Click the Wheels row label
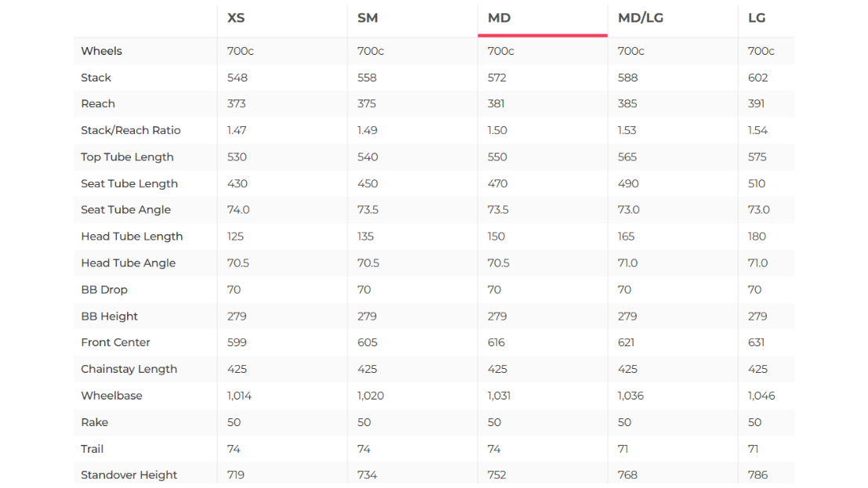 point(102,51)
